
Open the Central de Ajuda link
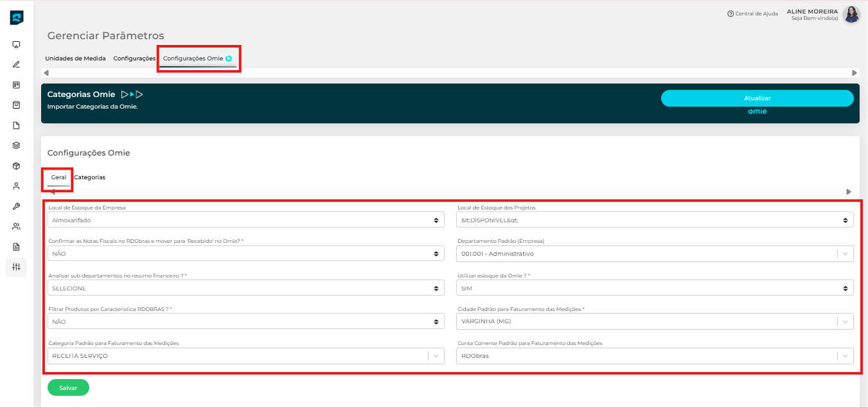point(752,13)
